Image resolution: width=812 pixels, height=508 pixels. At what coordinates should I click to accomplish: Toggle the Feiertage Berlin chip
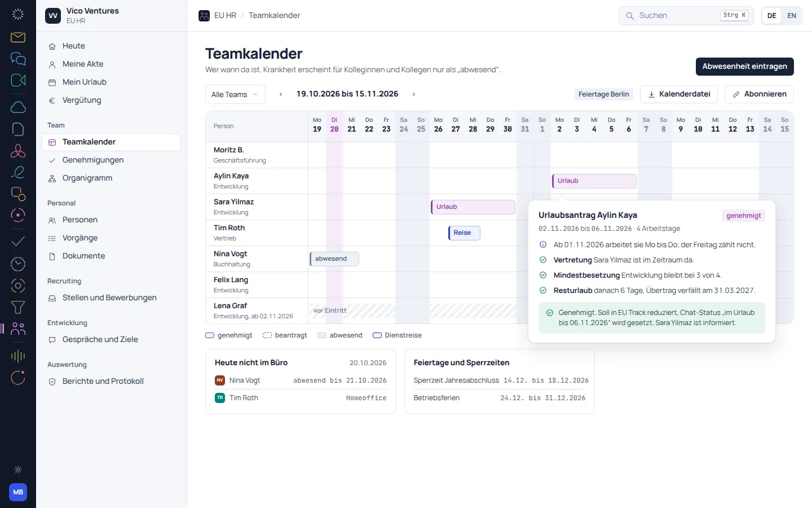tap(604, 94)
